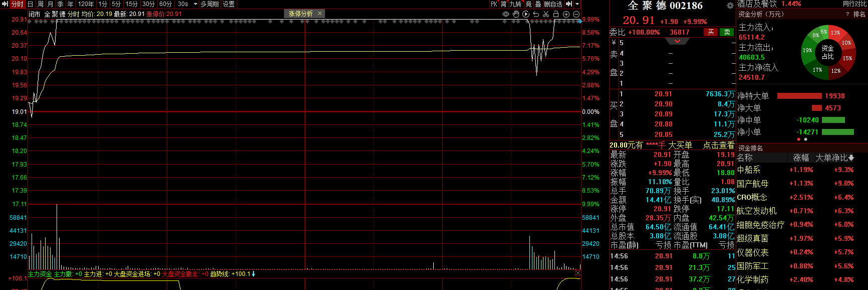This screenshot has height=290, width=868.
Task: Select the 15分 minute period
Action: tap(131, 4)
